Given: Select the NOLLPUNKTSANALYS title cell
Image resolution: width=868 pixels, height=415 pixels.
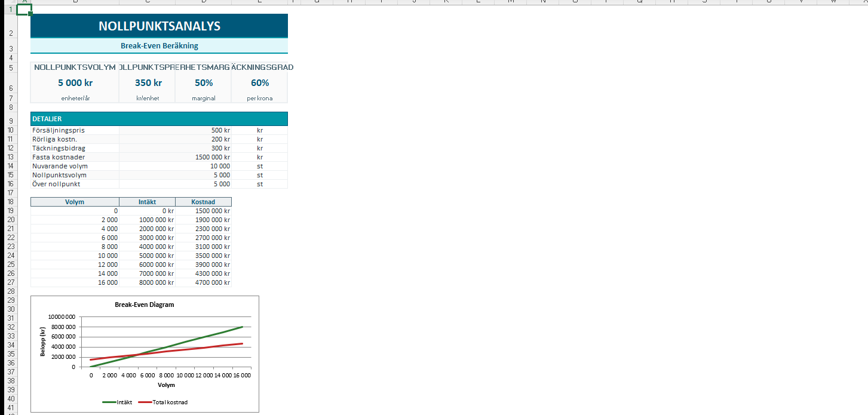Looking at the screenshot, I should 159,26.
